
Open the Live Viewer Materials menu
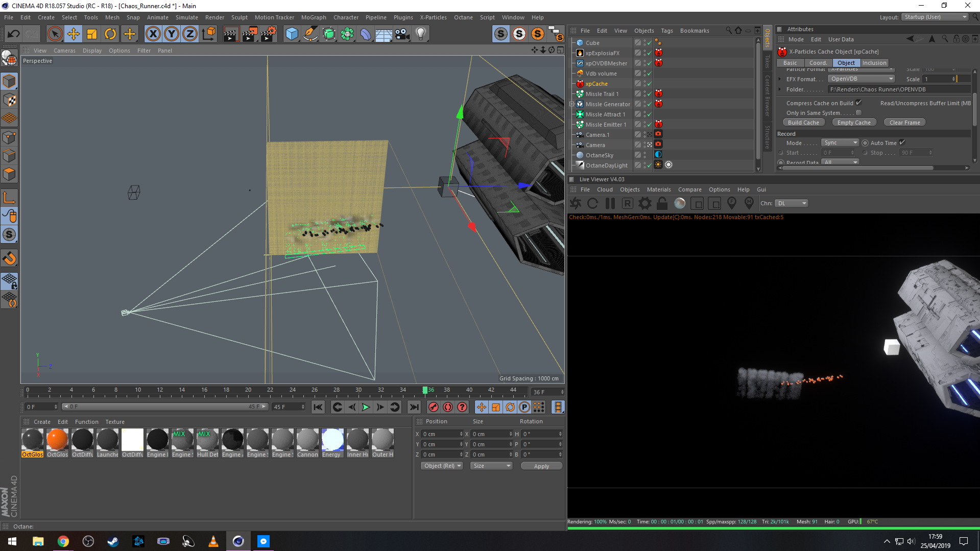659,189
